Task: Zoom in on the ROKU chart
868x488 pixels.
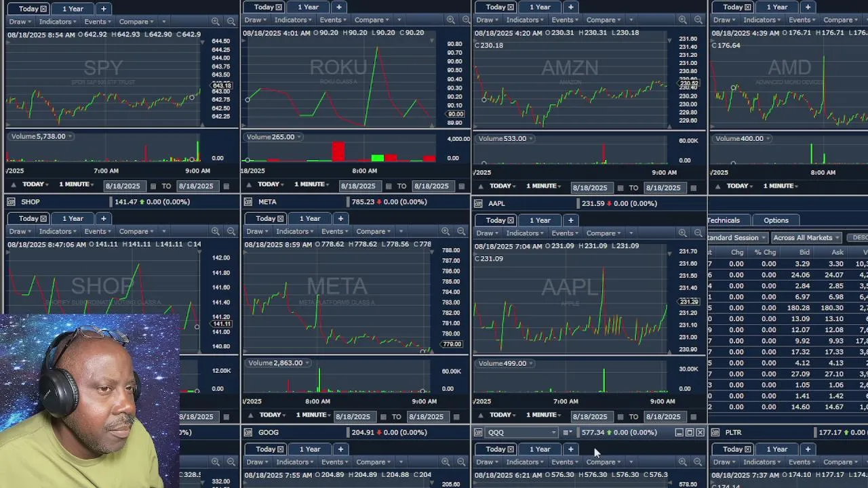Action: tap(451, 20)
